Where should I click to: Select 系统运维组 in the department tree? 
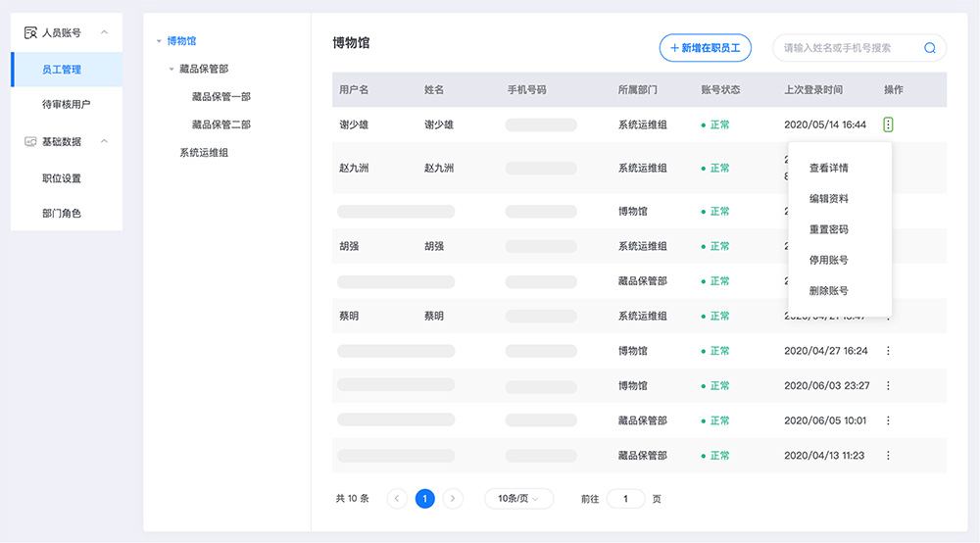coord(204,153)
